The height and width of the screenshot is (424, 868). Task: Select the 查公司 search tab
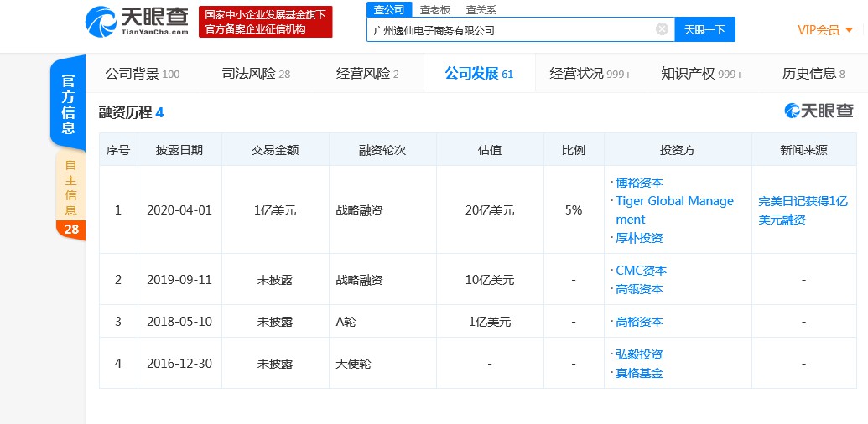pos(389,9)
